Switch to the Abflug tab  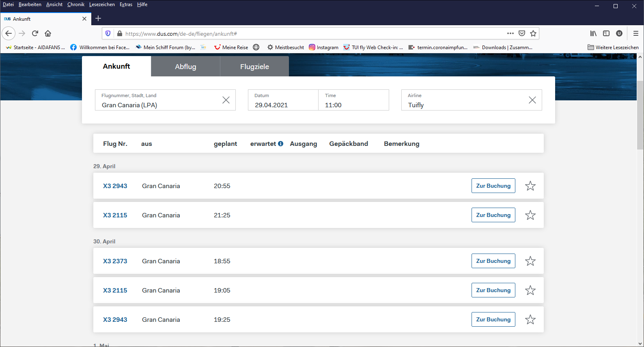(x=185, y=67)
